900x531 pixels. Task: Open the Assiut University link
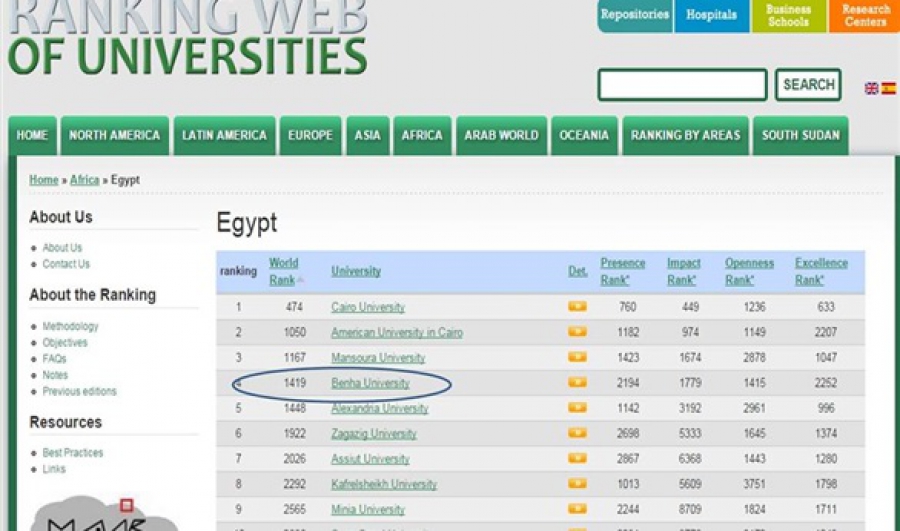[x=370, y=459]
